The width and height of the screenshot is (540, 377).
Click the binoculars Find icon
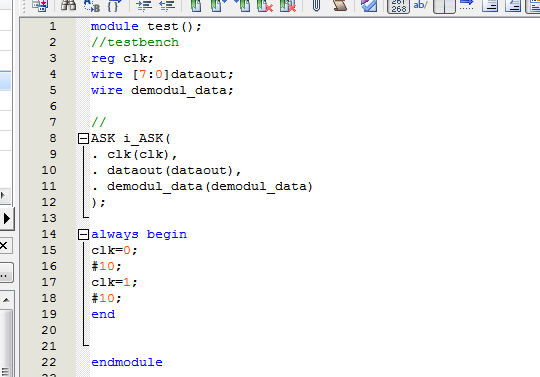point(68,5)
